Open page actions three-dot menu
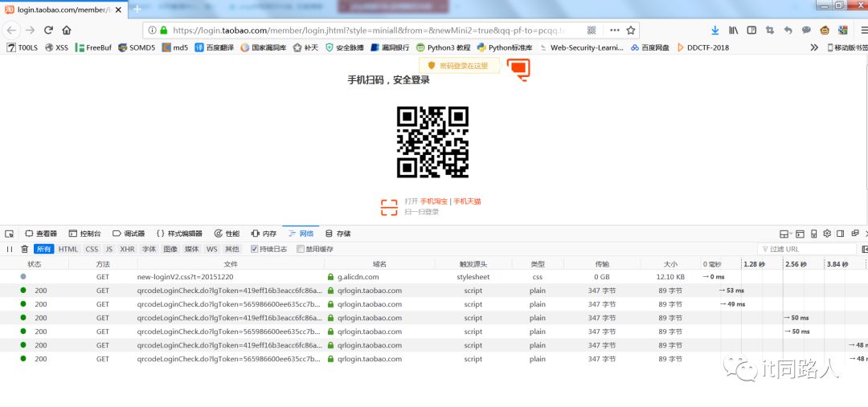Viewport: 868px width, 407px height. point(615,31)
